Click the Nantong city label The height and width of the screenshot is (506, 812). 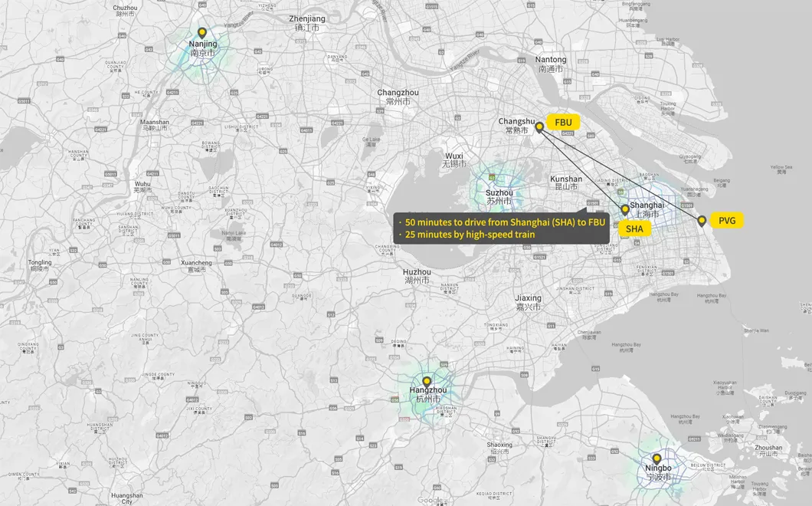[551, 64]
